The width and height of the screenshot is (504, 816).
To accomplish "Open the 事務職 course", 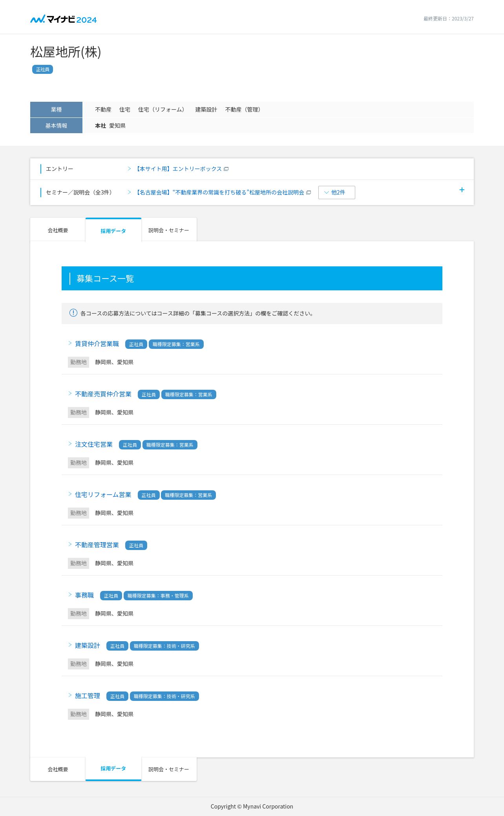I will pyautogui.click(x=84, y=595).
